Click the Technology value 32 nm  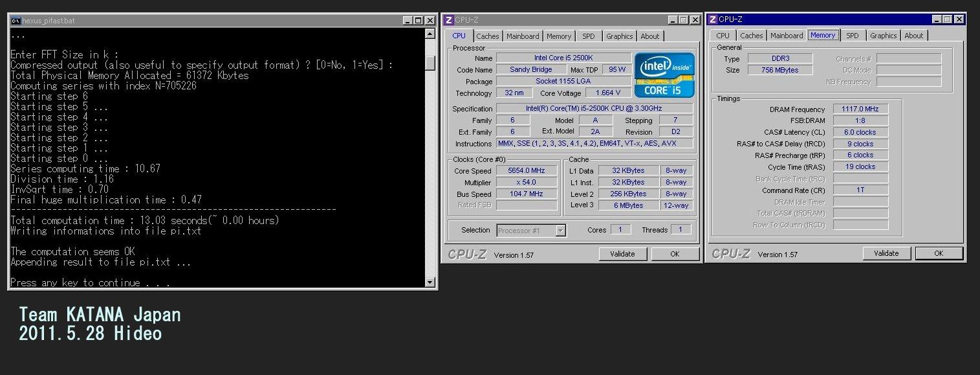click(x=514, y=93)
